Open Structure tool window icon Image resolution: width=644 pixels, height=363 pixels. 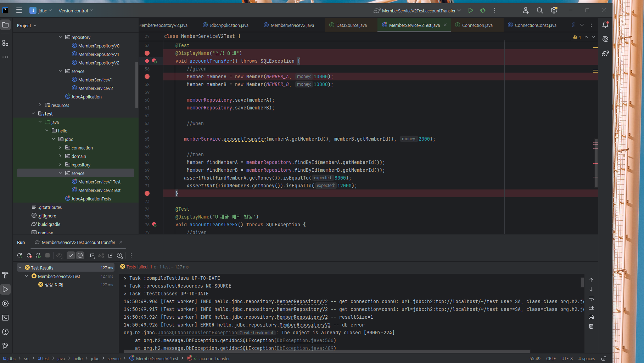point(5,43)
